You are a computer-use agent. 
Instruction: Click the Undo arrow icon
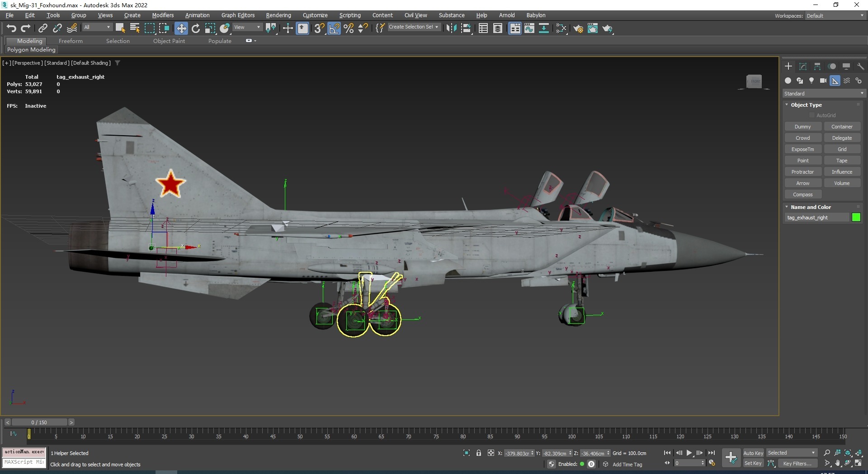pyautogui.click(x=11, y=28)
